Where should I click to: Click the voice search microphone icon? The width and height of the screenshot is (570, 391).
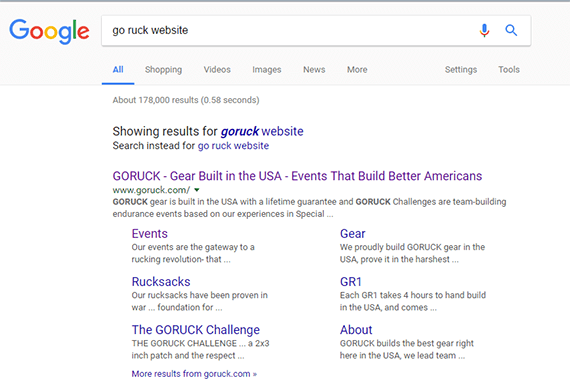[x=484, y=31]
